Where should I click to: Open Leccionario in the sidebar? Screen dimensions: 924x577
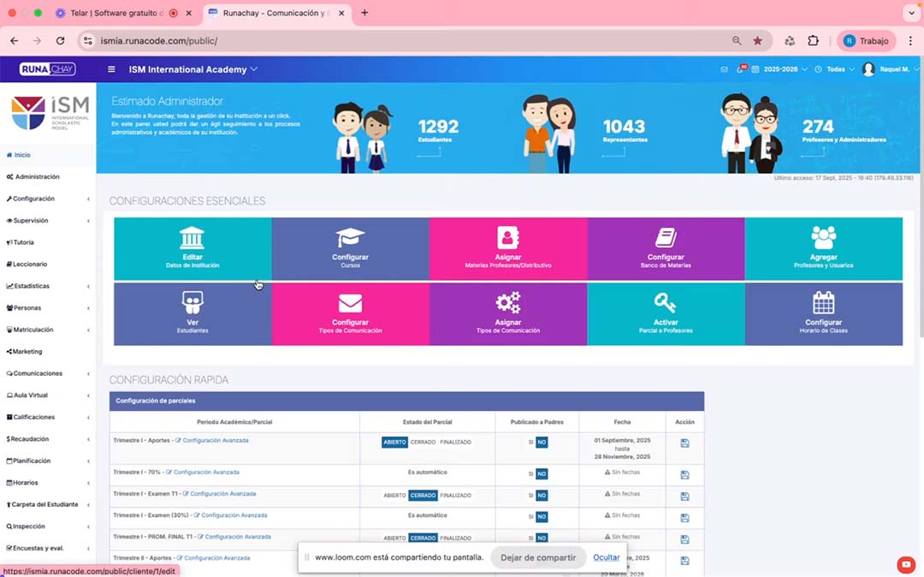(x=30, y=265)
